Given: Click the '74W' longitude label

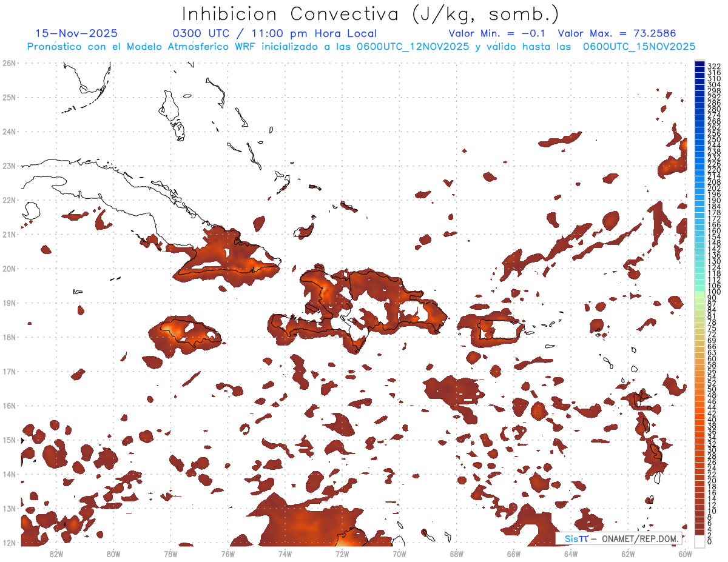Looking at the screenshot, I should pyautogui.click(x=285, y=554).
